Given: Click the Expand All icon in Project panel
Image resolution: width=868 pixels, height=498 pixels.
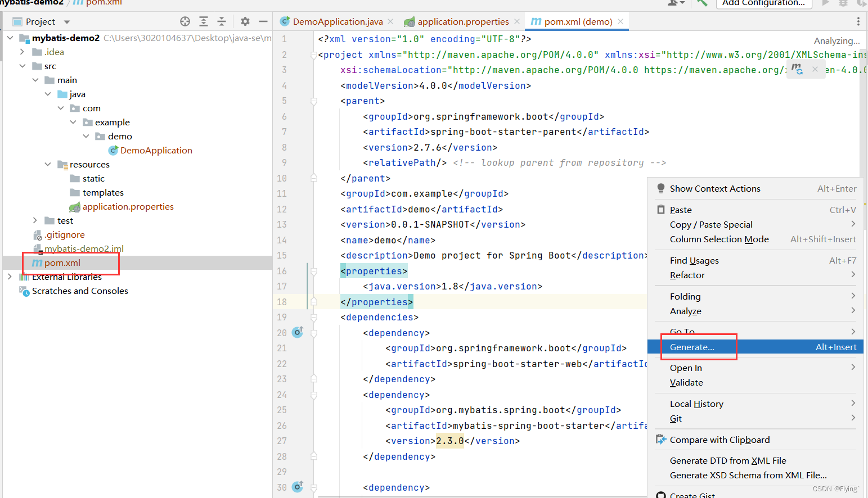Looking at the screenshot, I should [204, 21].
